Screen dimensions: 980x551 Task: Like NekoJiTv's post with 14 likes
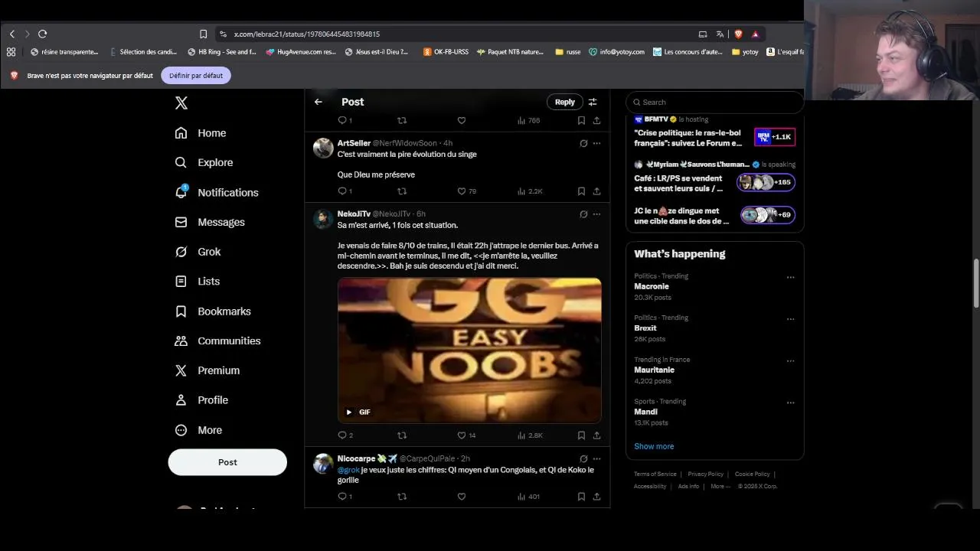pyautogui.click(x=466, y=435)
